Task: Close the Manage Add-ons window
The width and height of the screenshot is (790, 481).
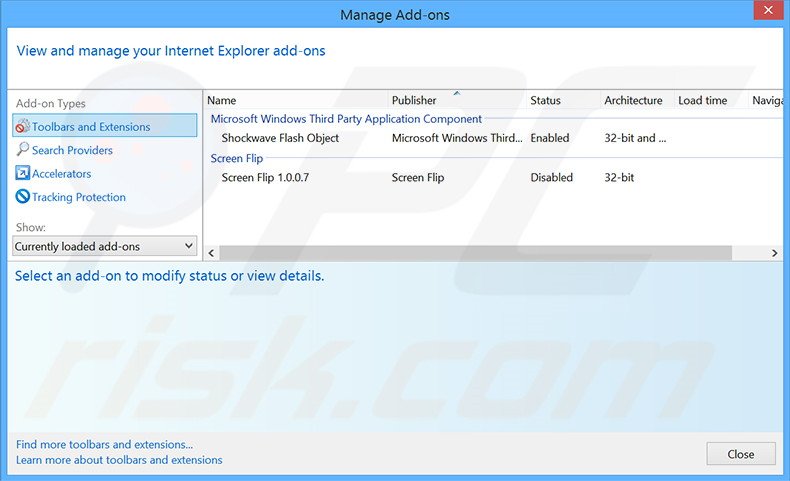Action: pos(768,10)
